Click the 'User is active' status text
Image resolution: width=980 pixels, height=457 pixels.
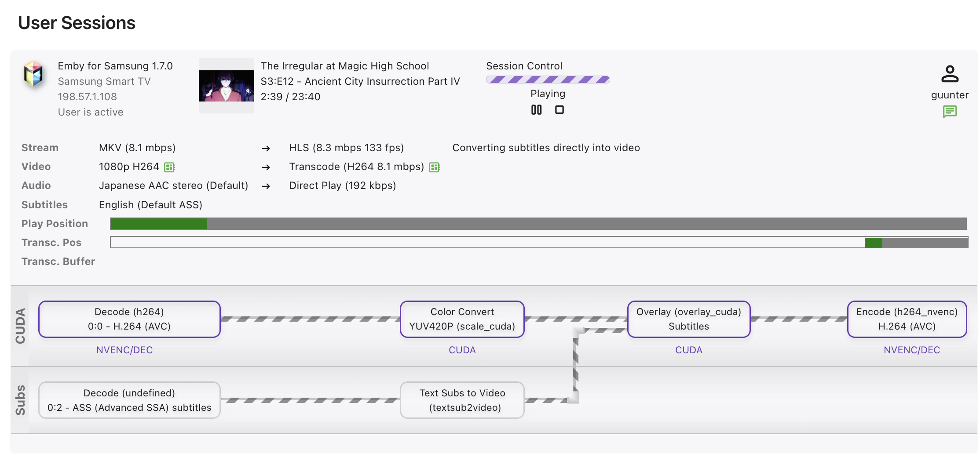91,112
